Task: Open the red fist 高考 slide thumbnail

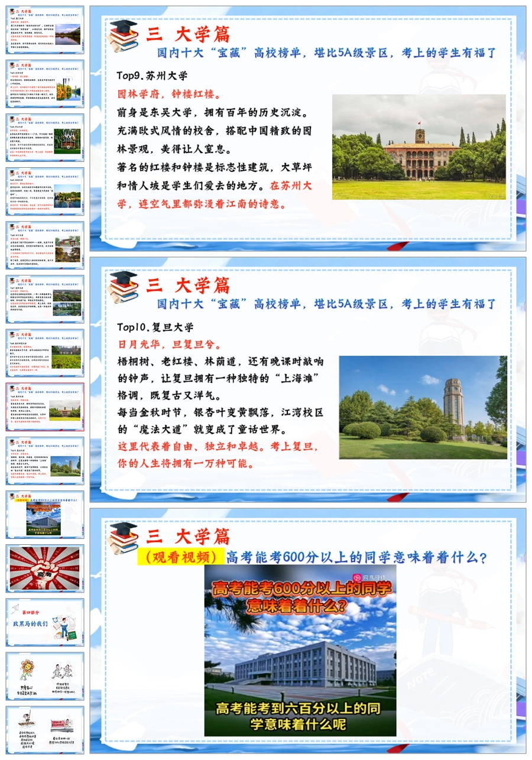Action: tap(45, 568)
